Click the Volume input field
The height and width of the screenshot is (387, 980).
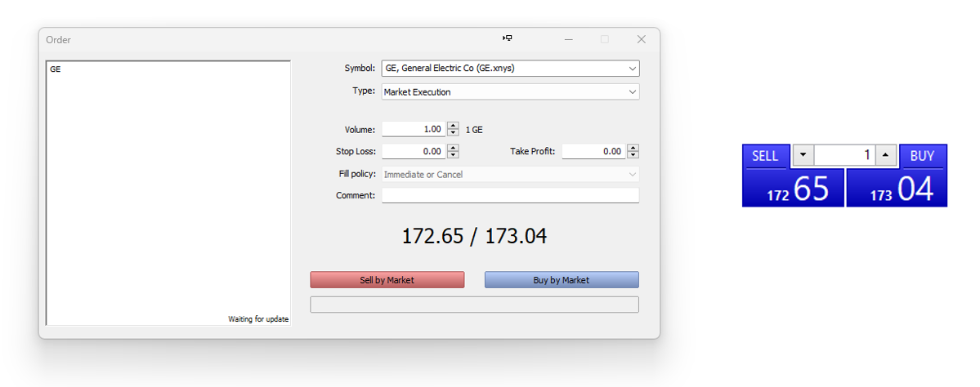click(414, 129)
